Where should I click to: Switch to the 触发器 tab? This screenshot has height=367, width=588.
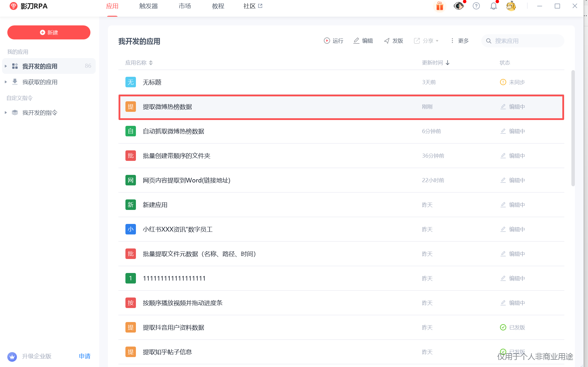148,6
